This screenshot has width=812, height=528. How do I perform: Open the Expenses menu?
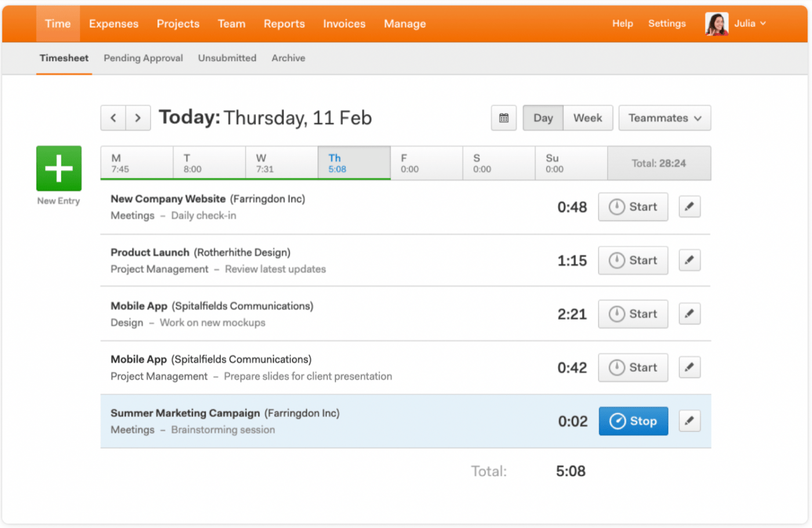(x=114, y=24)
